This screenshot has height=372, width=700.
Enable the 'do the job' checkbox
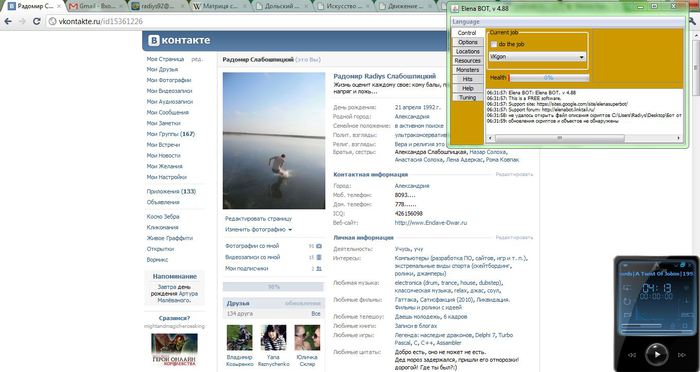pos(494,44)
